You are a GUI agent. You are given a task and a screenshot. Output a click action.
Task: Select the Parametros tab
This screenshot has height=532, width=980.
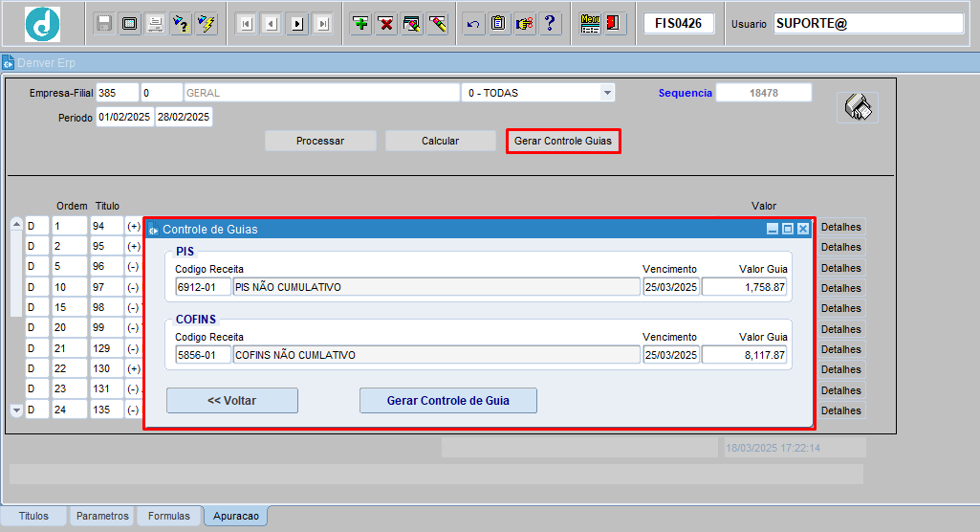102,516
